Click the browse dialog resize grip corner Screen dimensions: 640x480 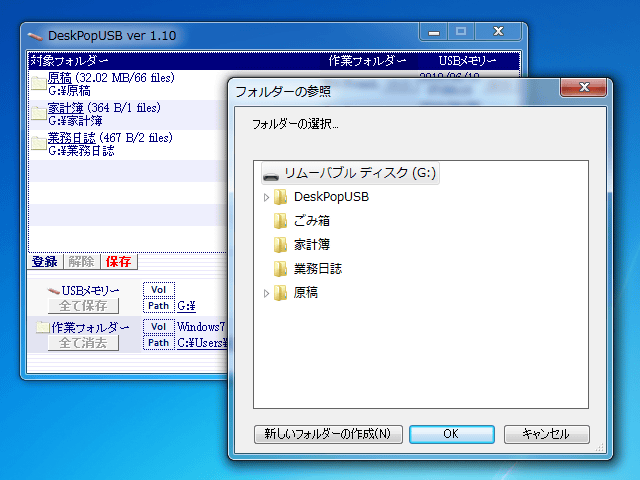600,448
